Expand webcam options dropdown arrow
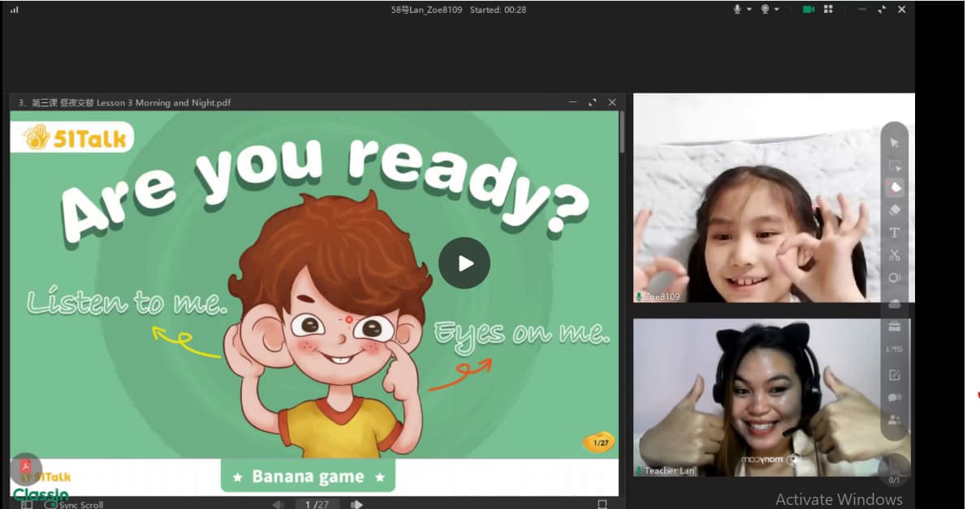 tap(777, 9)
